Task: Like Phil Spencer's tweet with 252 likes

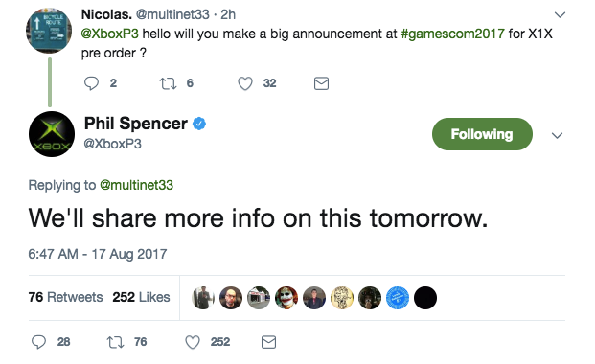Action: coord(193,342)
